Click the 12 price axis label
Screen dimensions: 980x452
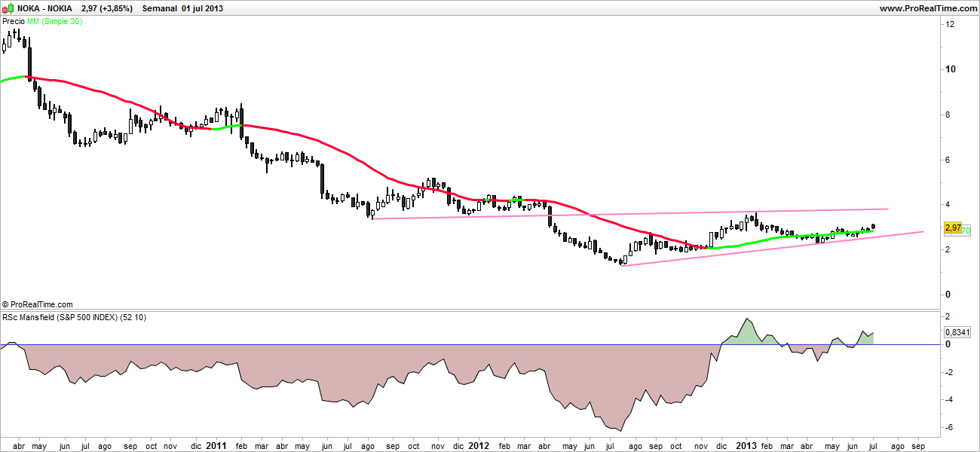(x=951, y=24)
